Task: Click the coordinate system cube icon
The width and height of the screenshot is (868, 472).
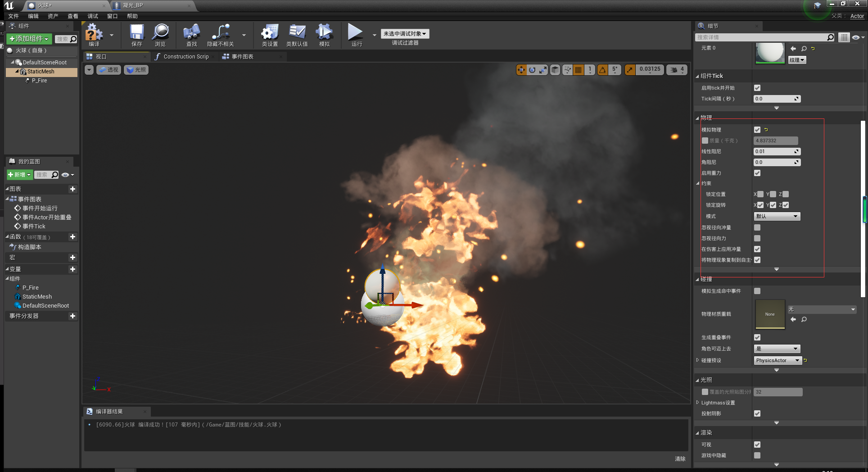Action: (x=555, y=70)
